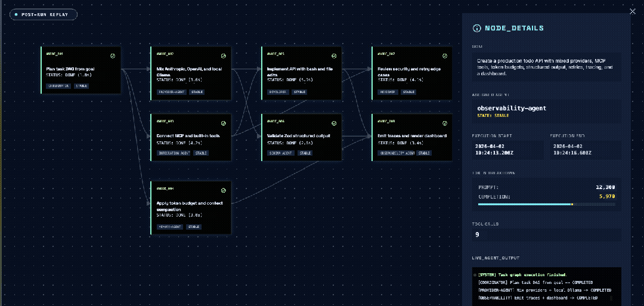
Task: Click STATUS: DONE (4.1s) text
Action: [x=400, y=81]
